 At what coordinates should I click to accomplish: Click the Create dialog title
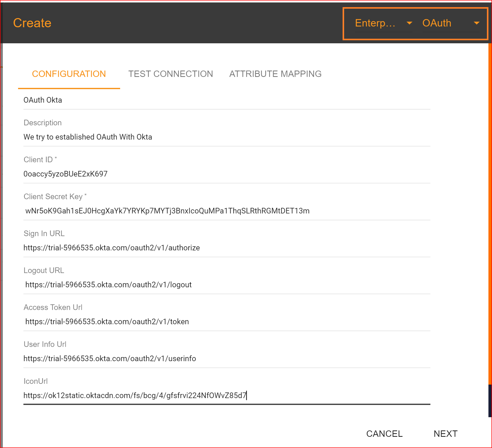32,23
